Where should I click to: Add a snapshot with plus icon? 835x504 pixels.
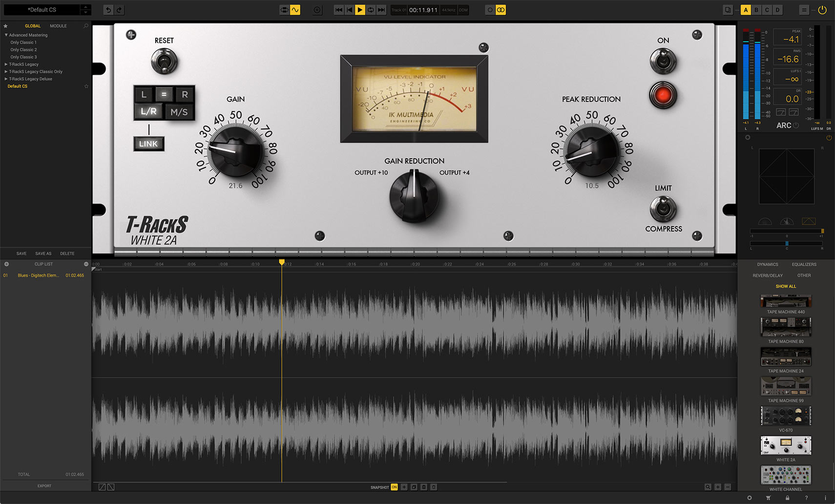(x=404, y=487)
